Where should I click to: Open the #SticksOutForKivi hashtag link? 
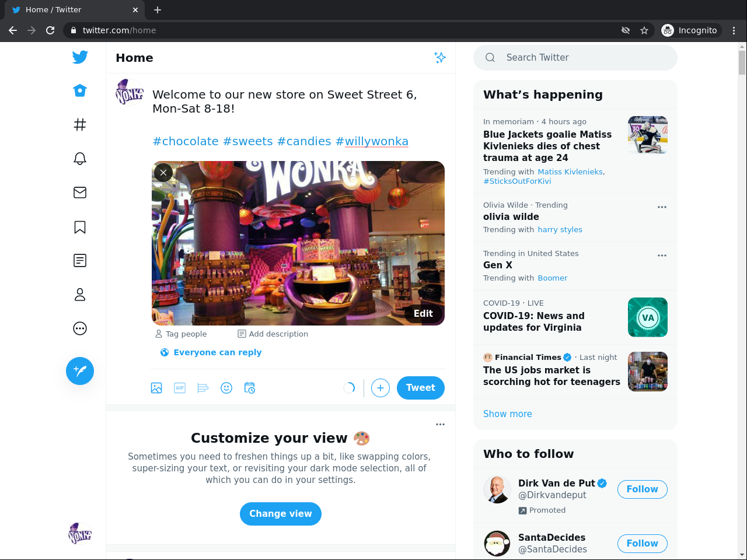(x=517, y=181)
